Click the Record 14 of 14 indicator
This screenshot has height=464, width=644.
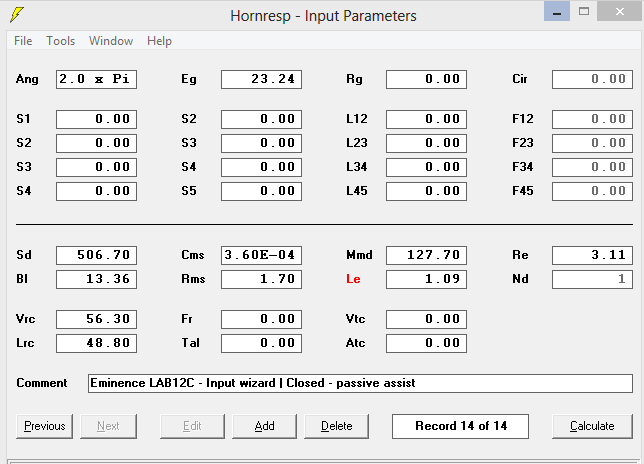click(460, 426)
